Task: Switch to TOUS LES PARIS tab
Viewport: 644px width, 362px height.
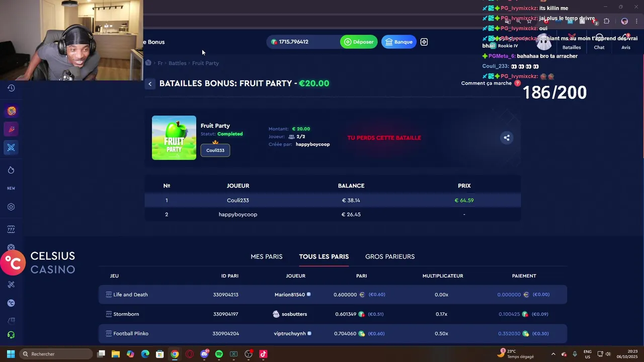Action: 324,256
